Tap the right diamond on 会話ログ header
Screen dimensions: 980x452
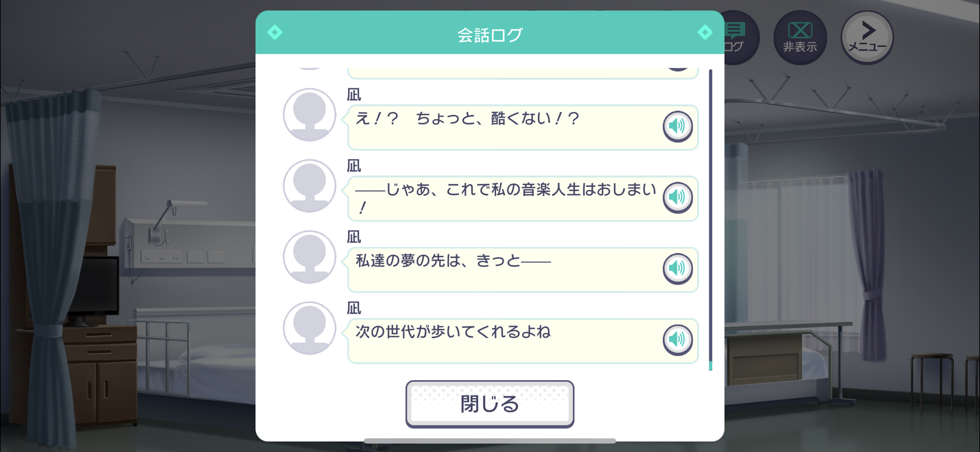click(705, 33)
